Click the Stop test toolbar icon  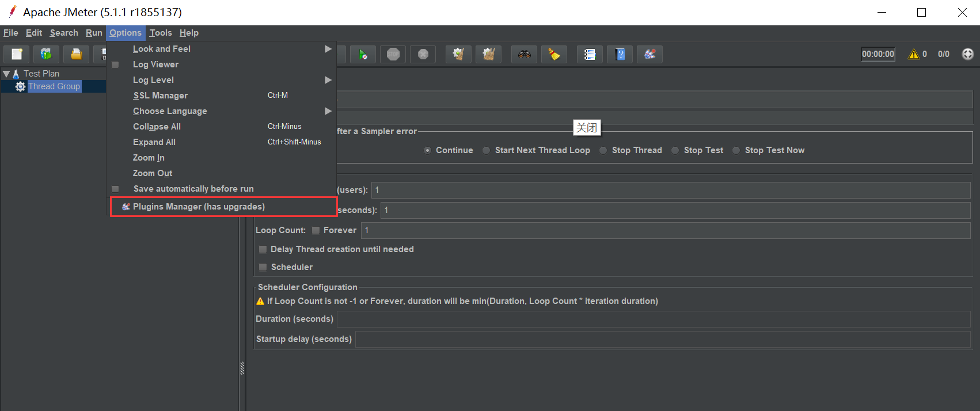coord(393,54)
